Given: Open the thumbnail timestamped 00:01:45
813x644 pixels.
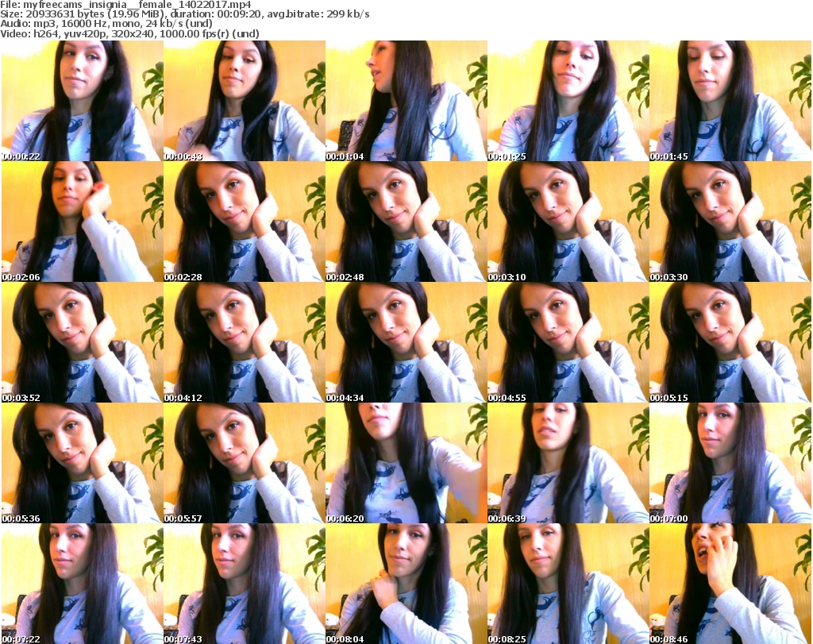Looking at the screenshot, I should pos(730,101).
